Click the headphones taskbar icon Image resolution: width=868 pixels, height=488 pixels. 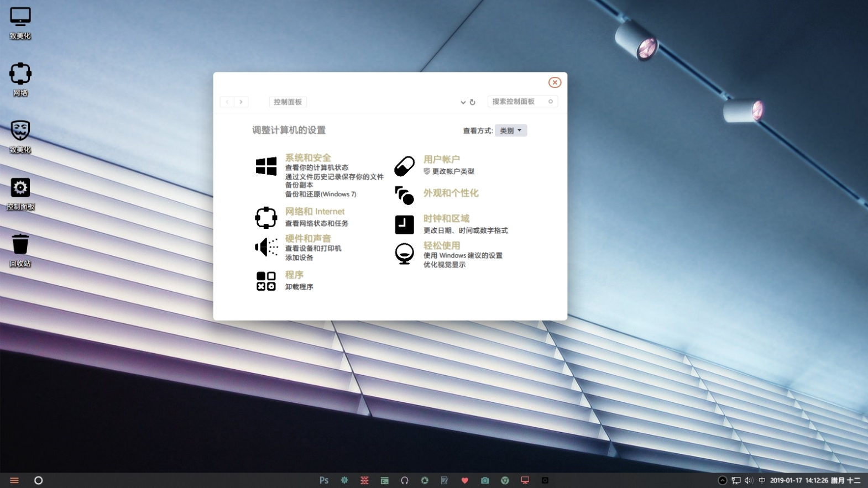pos(405,480)
